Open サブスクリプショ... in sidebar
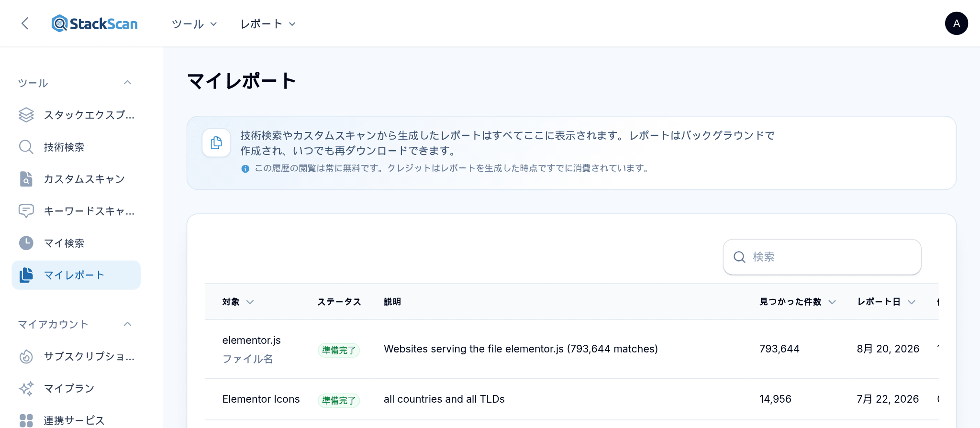This screenshot has height=428, width=980. click(76, 356)
